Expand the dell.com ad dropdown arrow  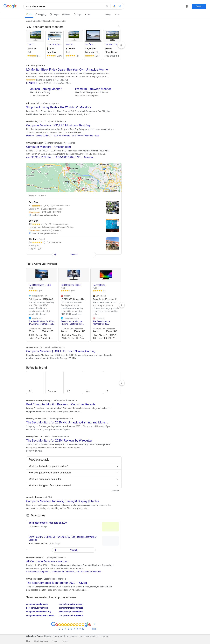pos(58,103)
